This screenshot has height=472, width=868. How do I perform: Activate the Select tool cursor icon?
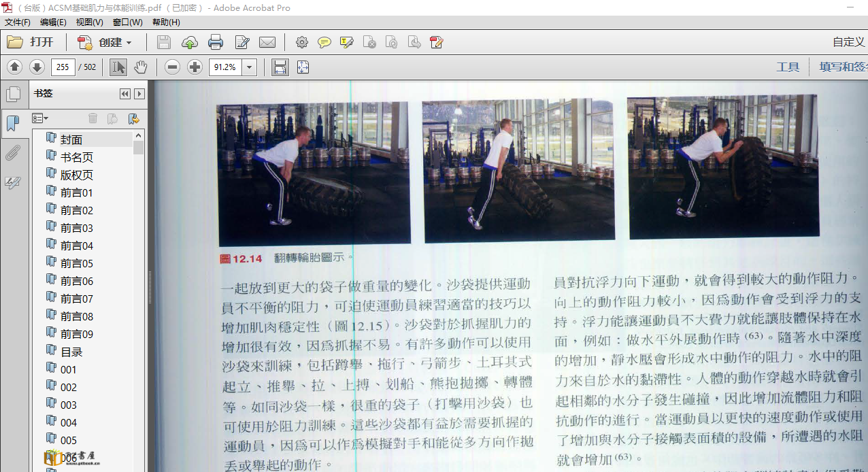[118, 67]
